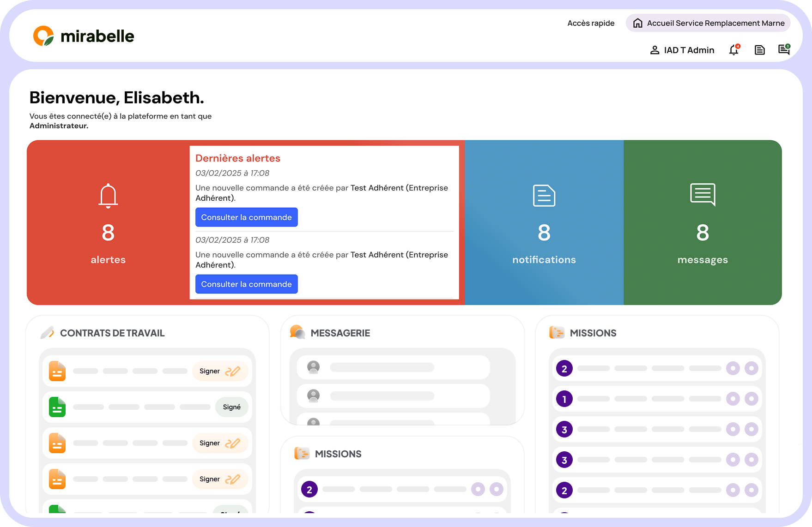Go to Accueil Service Remplacement Marne

[x=708, y=23]
